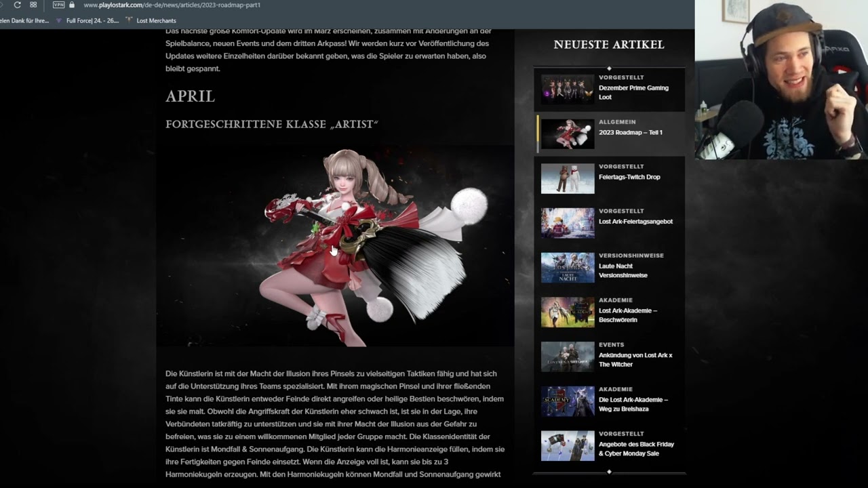Click the streamer webcam overlay

tap(781, 79)
